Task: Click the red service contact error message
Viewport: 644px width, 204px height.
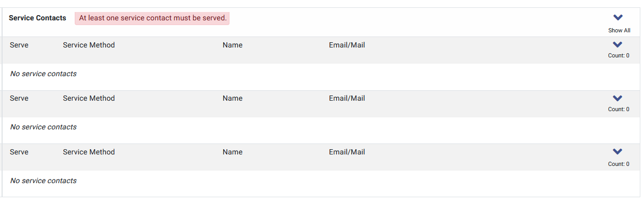Action: point(153,18)
